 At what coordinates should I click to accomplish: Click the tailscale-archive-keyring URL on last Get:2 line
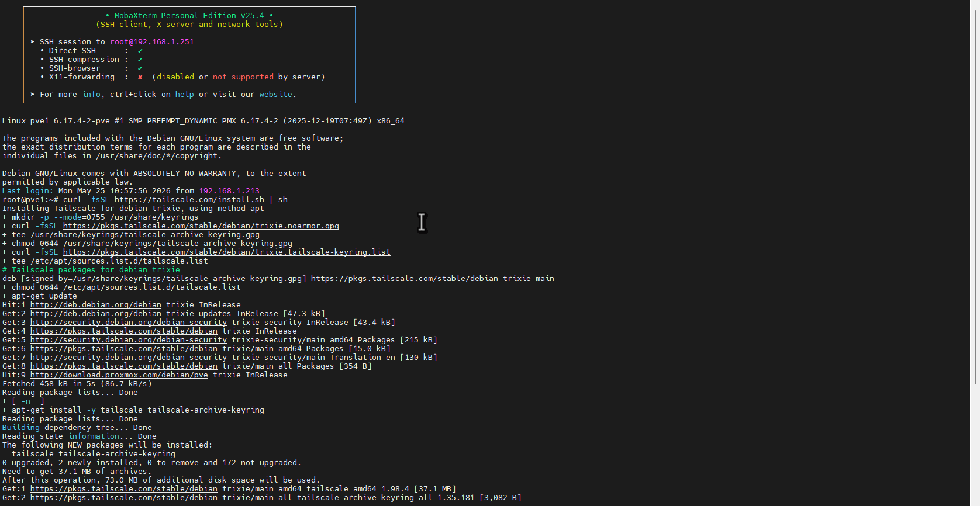click(x=124, y=498)
